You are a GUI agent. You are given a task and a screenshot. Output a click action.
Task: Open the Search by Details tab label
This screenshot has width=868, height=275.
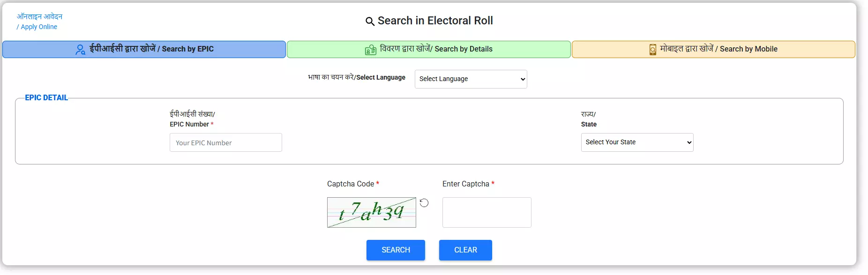coord(436,49)
